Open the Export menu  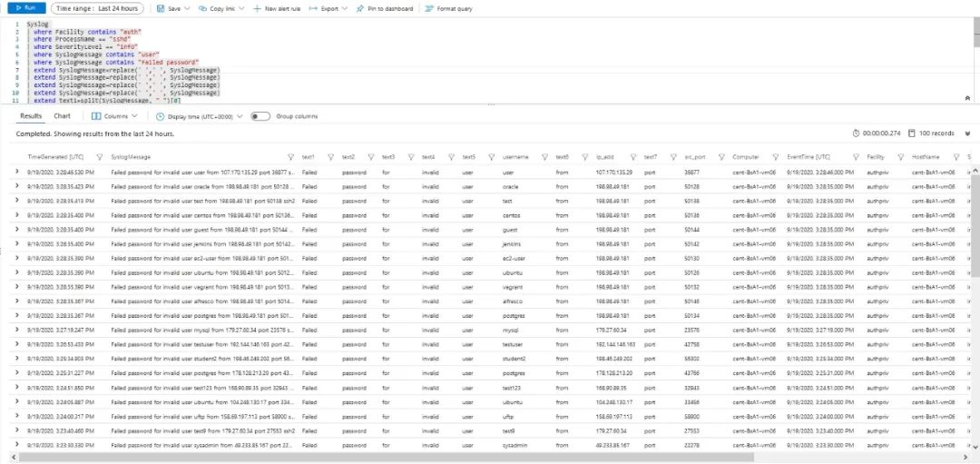[328, 9]
